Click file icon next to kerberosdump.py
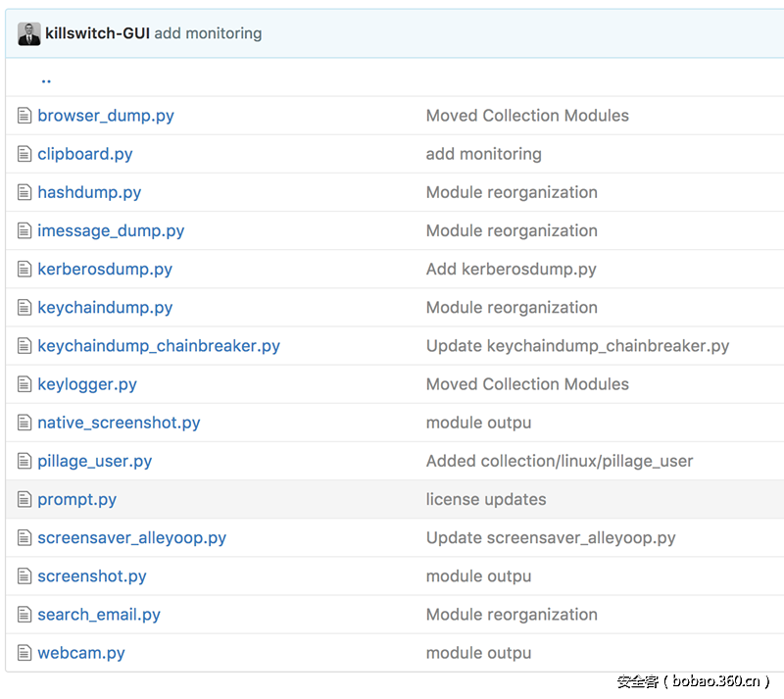 click(24, 269)
